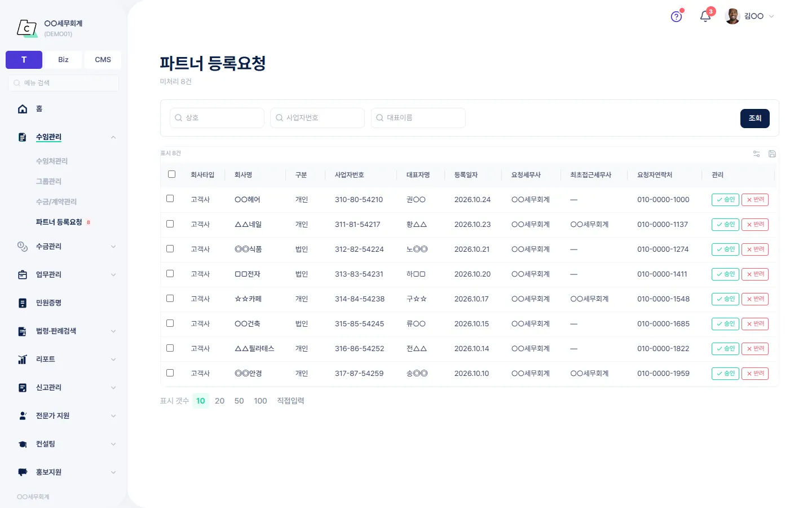Reject (반려) the △△필라테스 request
The image size is (812, 508).
click(755, 349)
